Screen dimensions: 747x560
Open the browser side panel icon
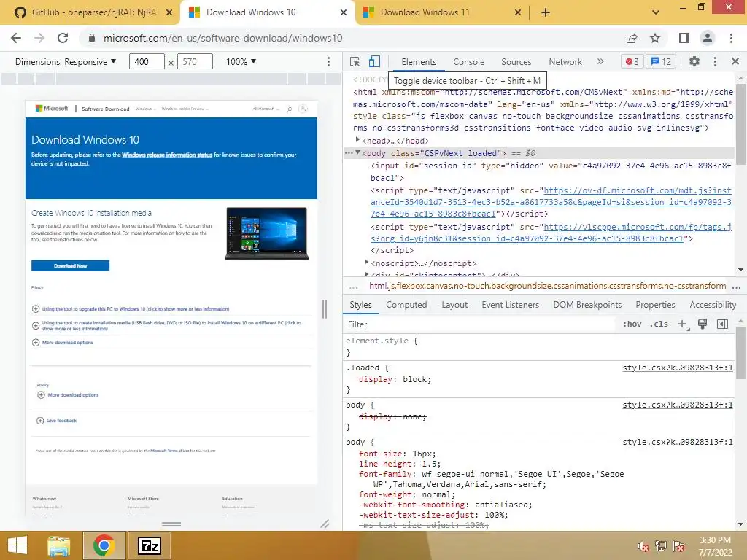point(684,38)
